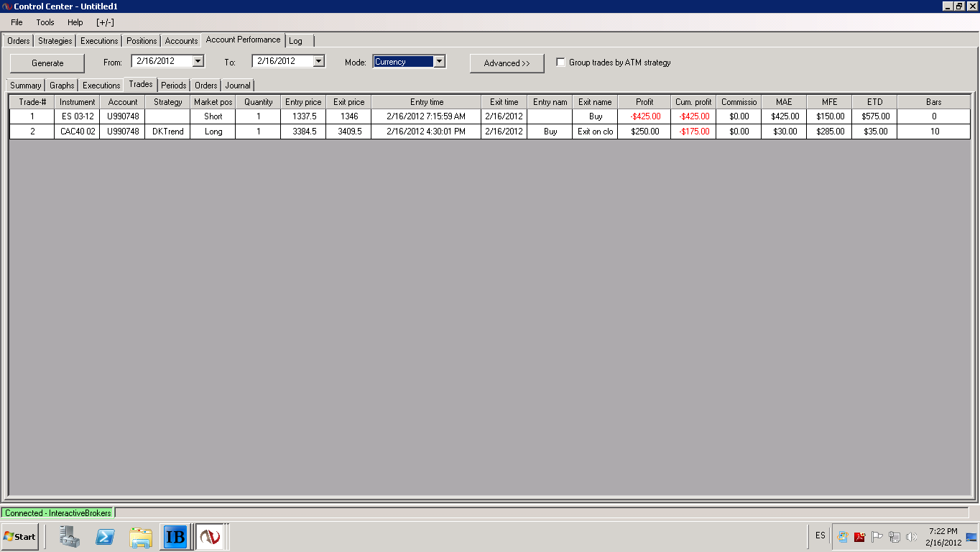Click the $575.00 ETD cell
This screenshot has width=980, height=552.
click(x=874, y=116)
